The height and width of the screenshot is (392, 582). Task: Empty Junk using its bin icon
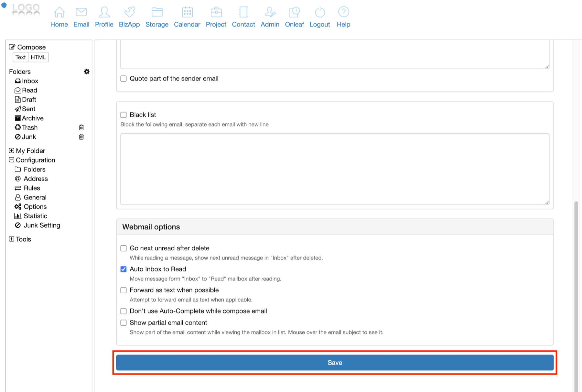click(x=81, y=137)
